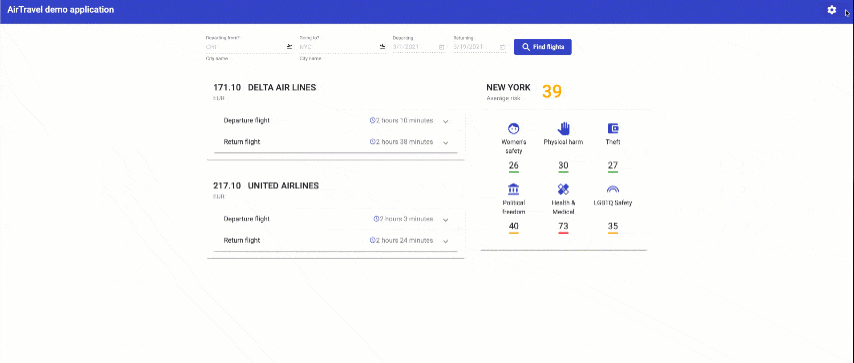Image resolution: width=854 pixels, height=363 pixels.
Task: Click the Political freedom building icon
Action: [x=514, y=189]
